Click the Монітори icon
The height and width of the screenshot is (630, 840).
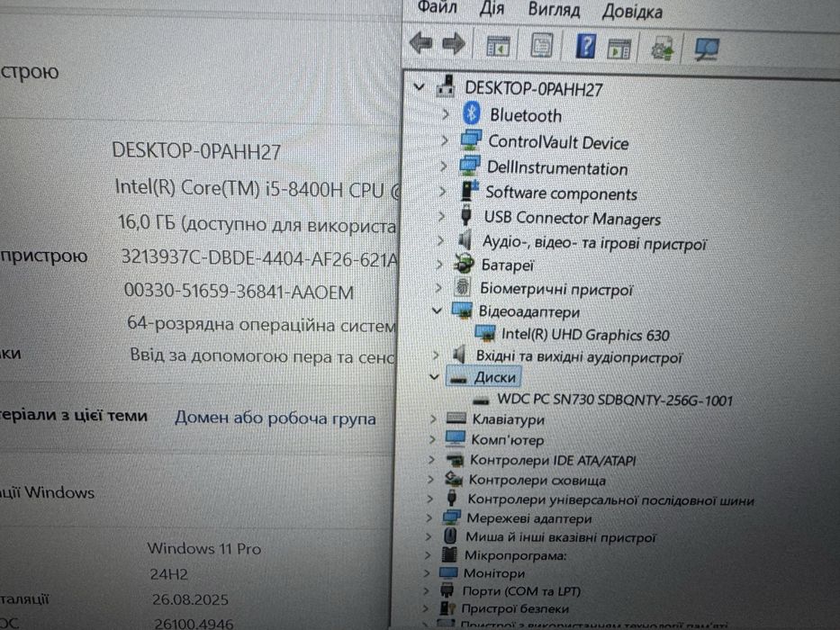pos(448,572)
